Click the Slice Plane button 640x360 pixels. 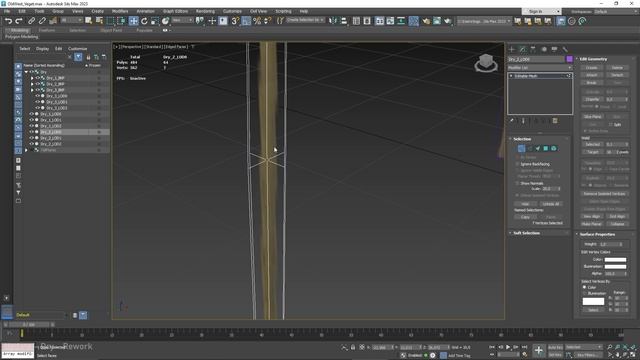[x=592, y=117]
